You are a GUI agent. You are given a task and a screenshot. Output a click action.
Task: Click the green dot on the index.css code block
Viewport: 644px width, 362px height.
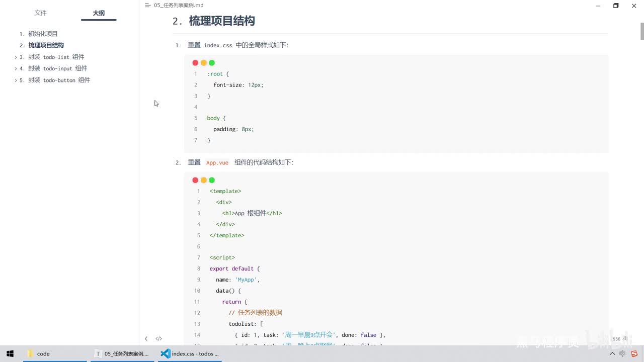tap(212, 63)
